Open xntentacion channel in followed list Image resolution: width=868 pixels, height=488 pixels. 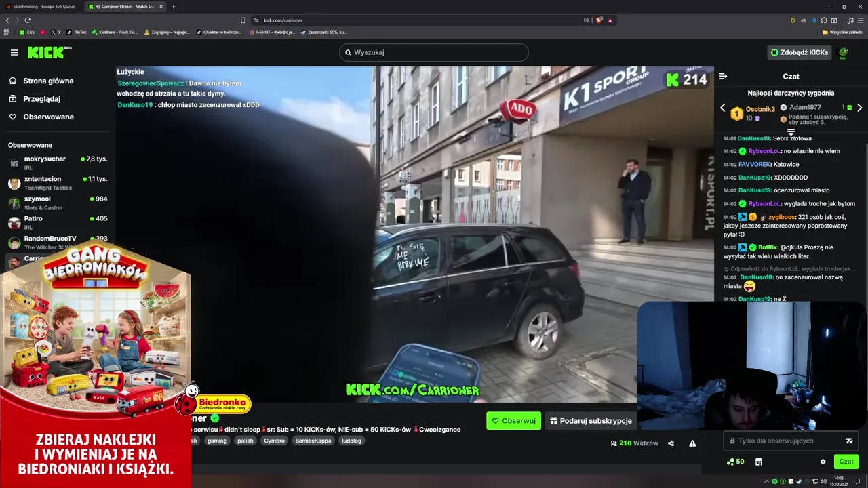58,183
